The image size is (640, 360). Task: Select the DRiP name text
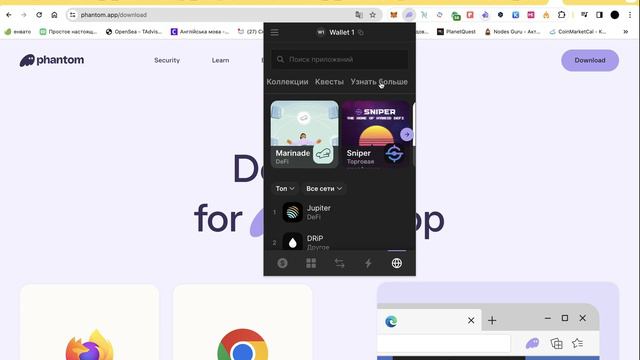tap(315, 238)
